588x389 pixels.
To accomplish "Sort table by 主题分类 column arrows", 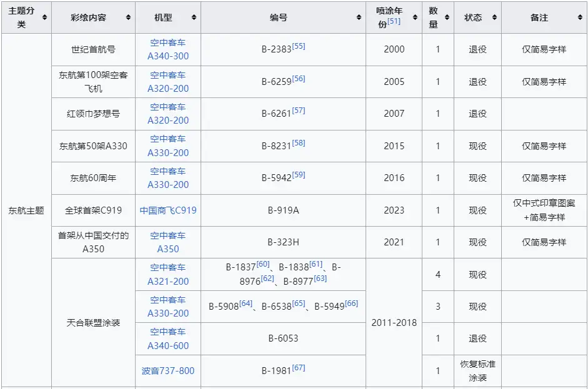I will (44, 17).
